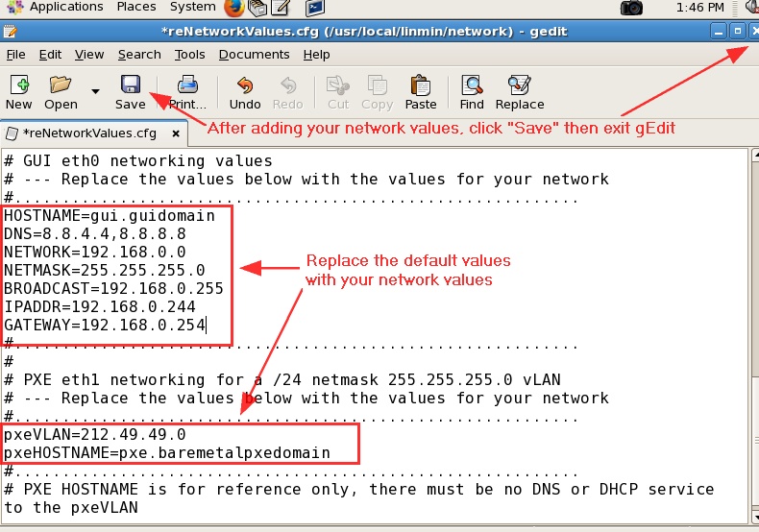Click the camera screenshot icon in the panel
Image resolution: width=759 pixels, height=532 pixels.
pos(631,8)
